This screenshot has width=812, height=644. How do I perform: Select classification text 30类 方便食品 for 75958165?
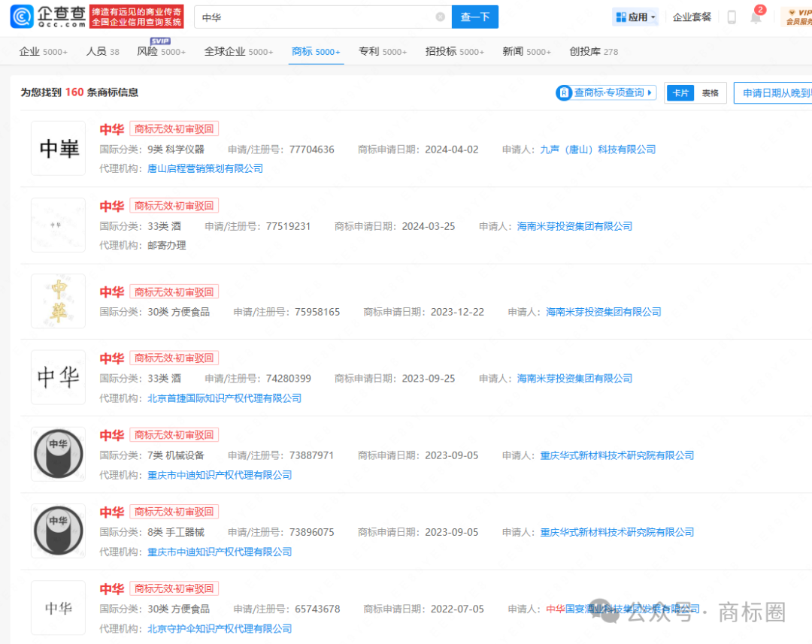click(x=179, y=312)
